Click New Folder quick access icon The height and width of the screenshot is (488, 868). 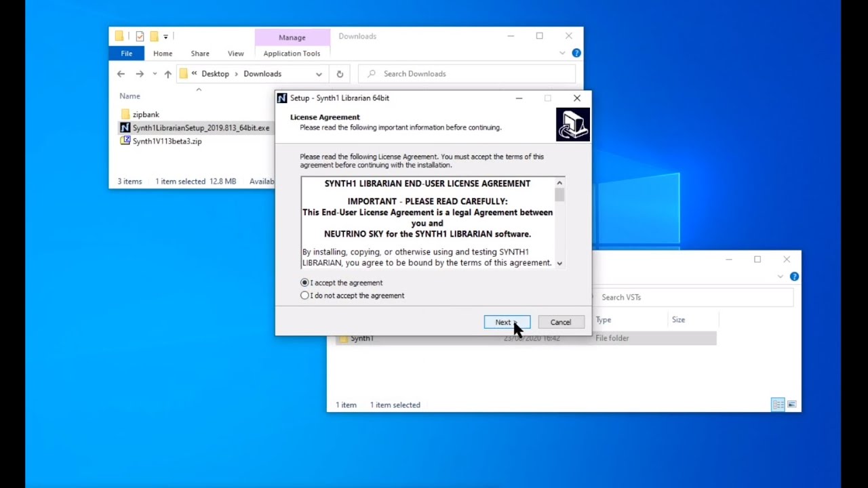click(x=154, y=36)
